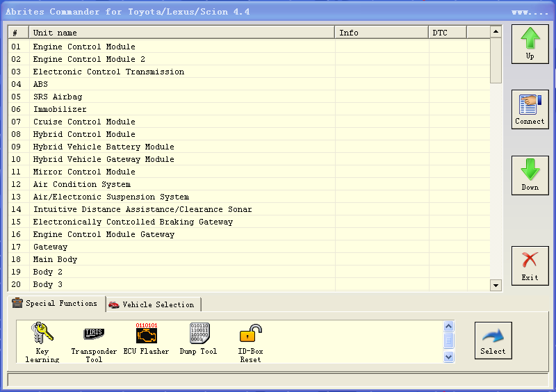Open the Dump Tool icon
The image size is (556, 392).
coord(199,338)
